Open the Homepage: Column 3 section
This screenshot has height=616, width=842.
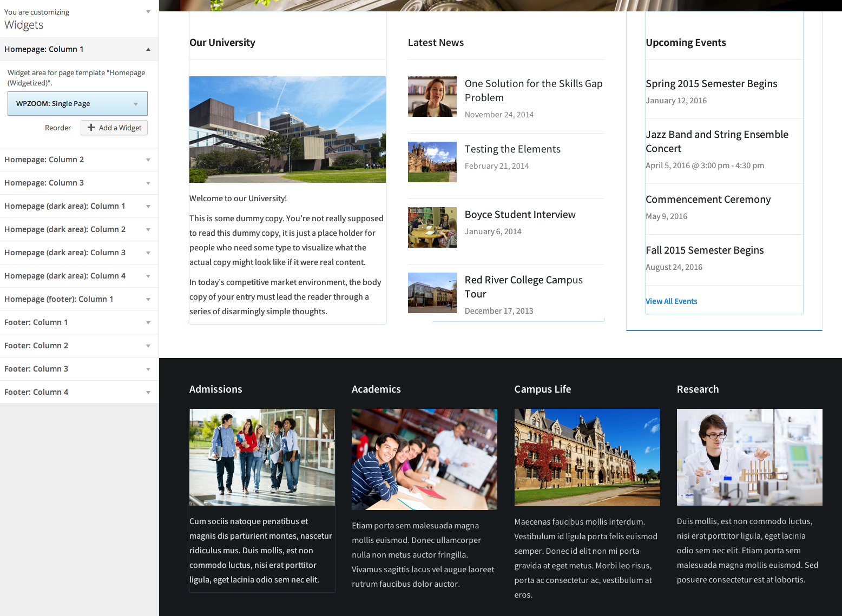coord(78,183)
